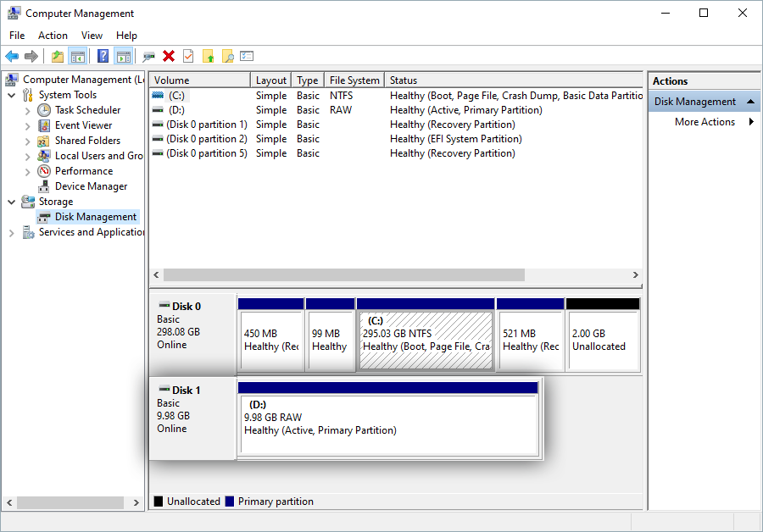Select the (C:) 295.03 GB NTFS partition
The width and height of the screenshot is (763, 532).
(426, 335)
